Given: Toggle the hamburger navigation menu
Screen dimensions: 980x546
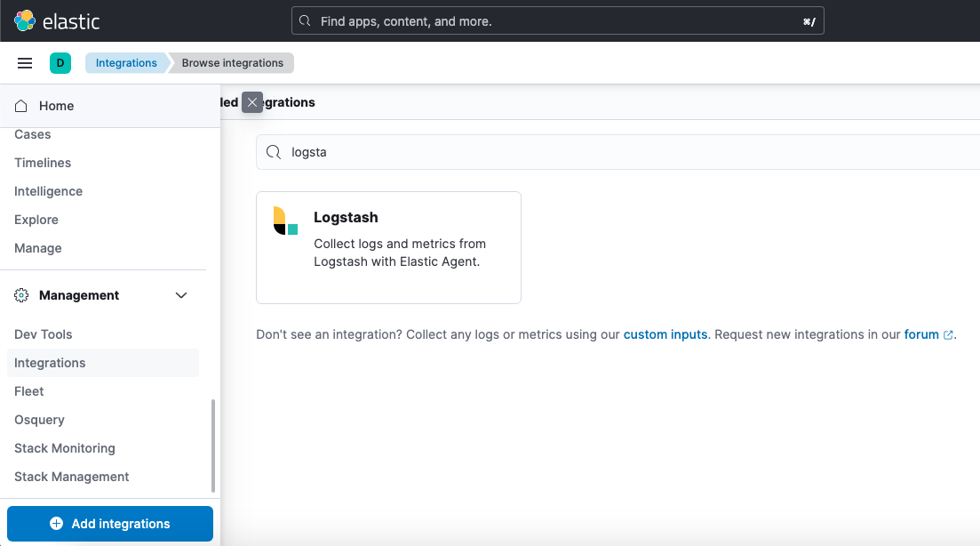Looking at the screenshot, I should click(x=25, y=63).
